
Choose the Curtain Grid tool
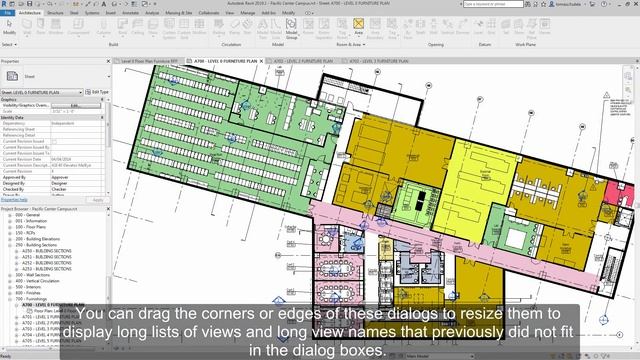point(184,29)
